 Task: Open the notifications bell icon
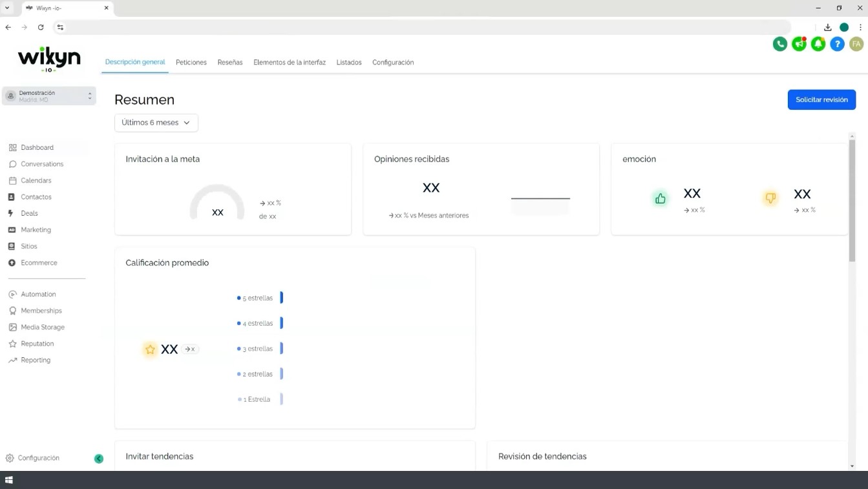click(x=818, y=44)
